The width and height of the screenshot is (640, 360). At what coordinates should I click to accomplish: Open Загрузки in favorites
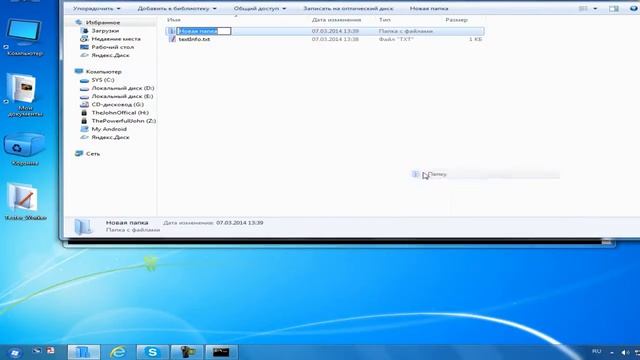coord(105,31)
